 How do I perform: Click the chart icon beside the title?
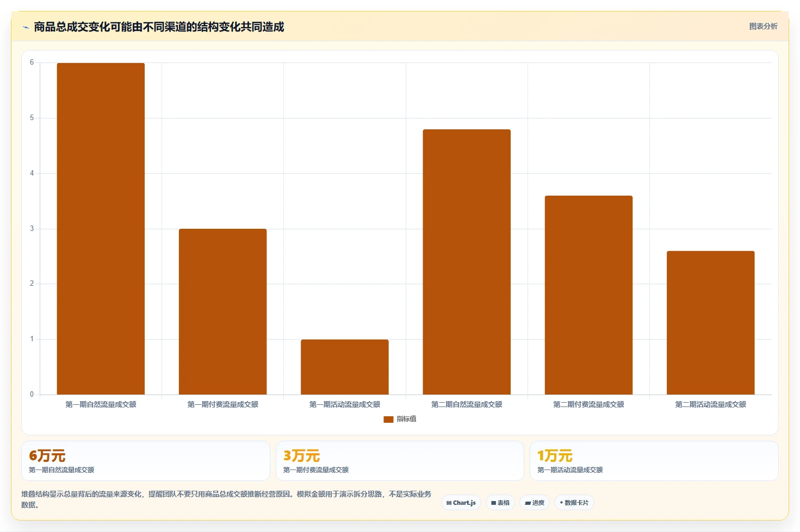26,27
